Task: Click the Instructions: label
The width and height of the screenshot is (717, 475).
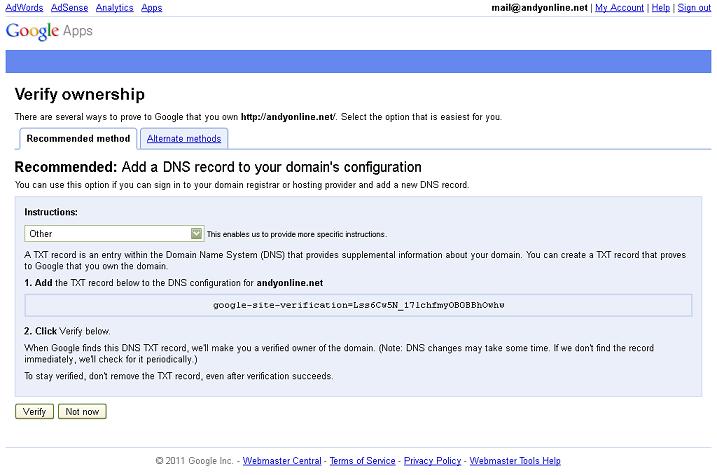Action: 51,212
